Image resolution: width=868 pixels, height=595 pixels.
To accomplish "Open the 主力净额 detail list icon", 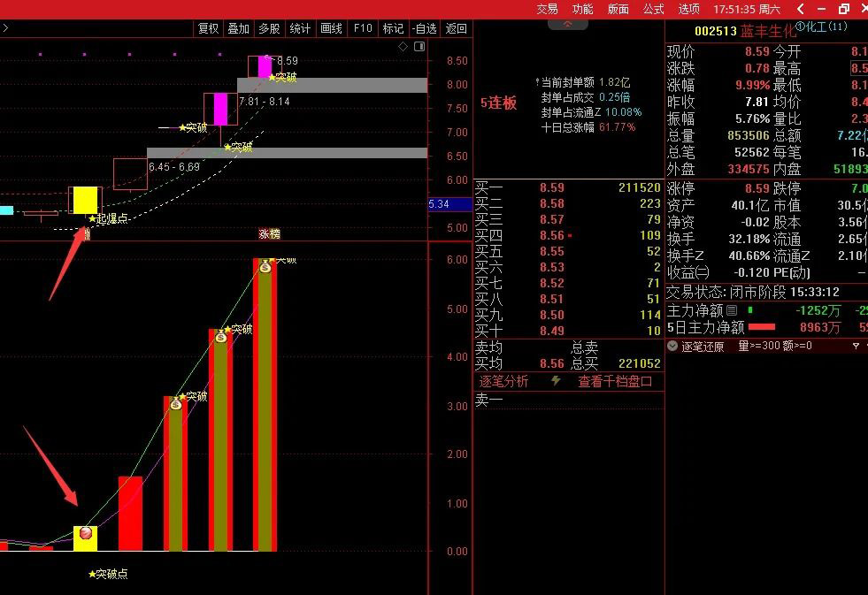I will click(731, 311).
